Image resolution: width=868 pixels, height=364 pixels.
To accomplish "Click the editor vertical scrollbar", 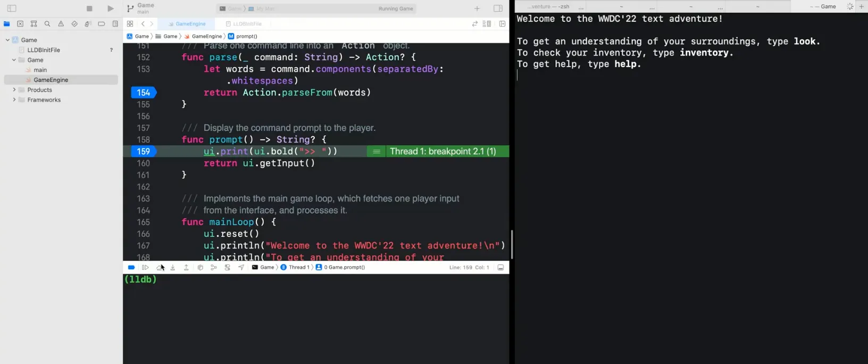I will pos(511,244).
